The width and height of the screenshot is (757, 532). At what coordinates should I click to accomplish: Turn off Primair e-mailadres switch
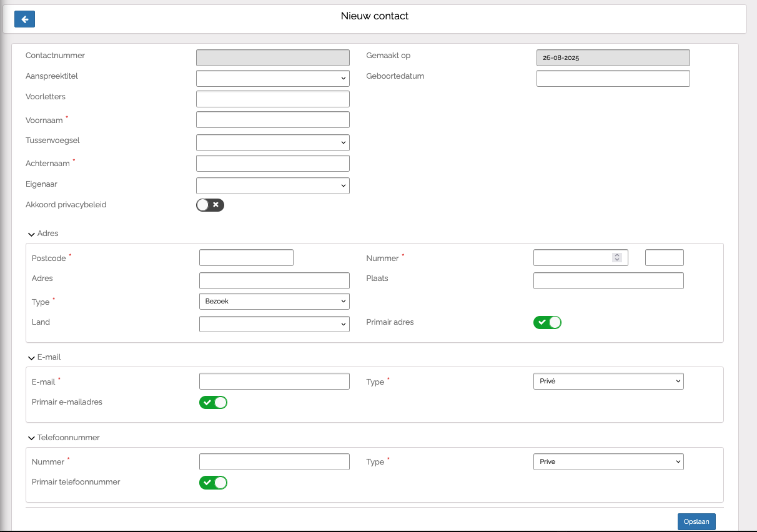[213, 402]
